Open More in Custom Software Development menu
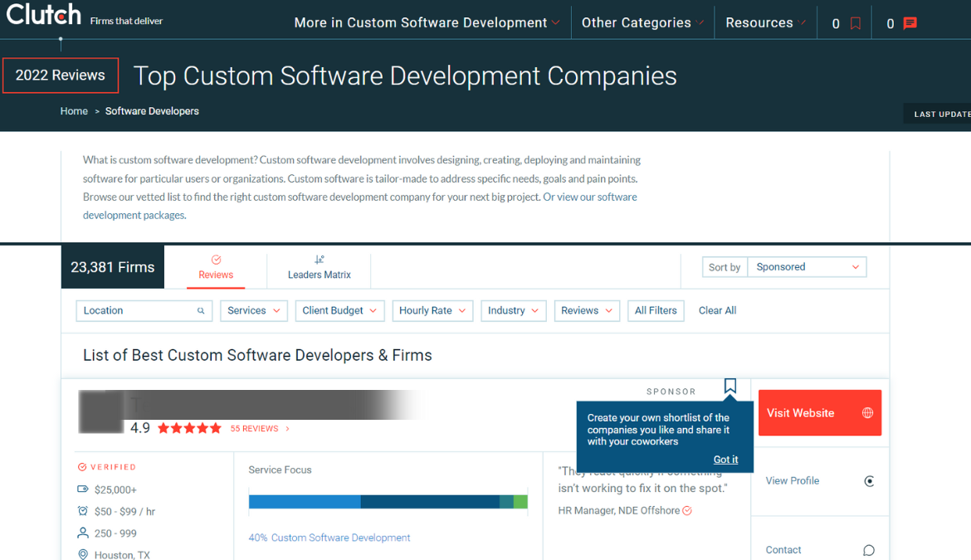971x560 pixels. coord(427,23)
